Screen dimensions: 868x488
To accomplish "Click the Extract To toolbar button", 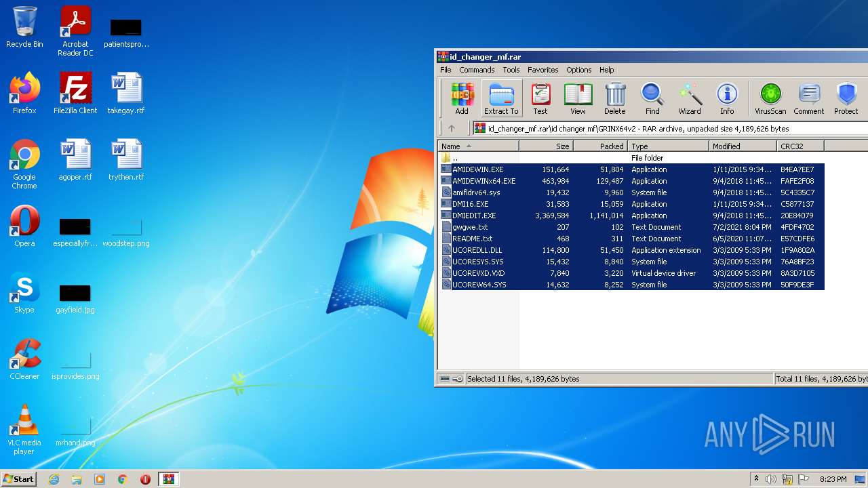I will [x=501, y=99].
